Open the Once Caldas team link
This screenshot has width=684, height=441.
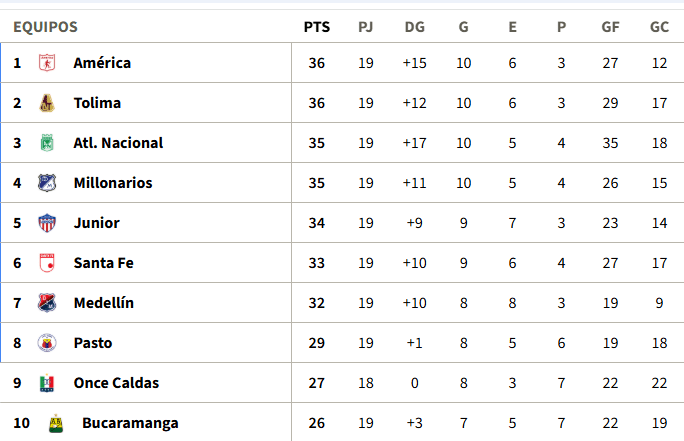pyautogui.click(x=116, y=383)
